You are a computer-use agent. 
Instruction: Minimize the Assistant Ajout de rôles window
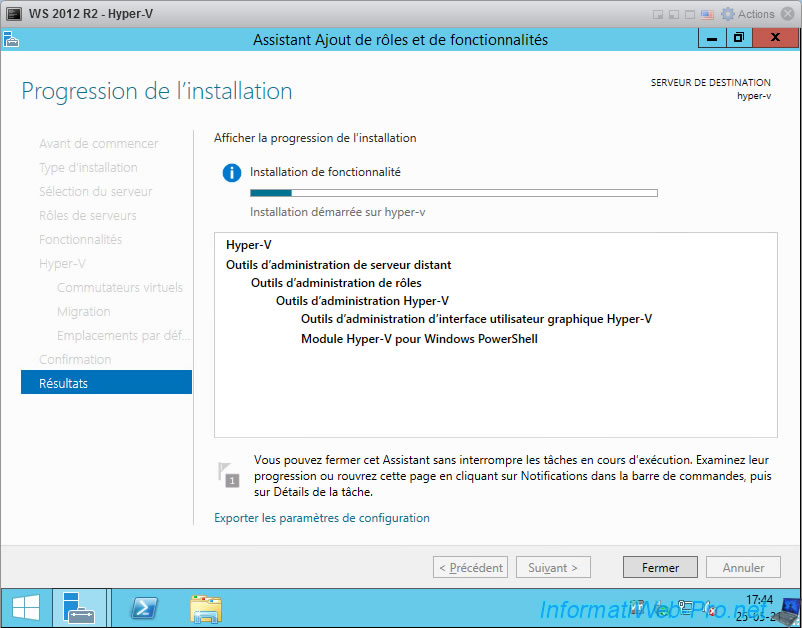click(x=712, y=38)
